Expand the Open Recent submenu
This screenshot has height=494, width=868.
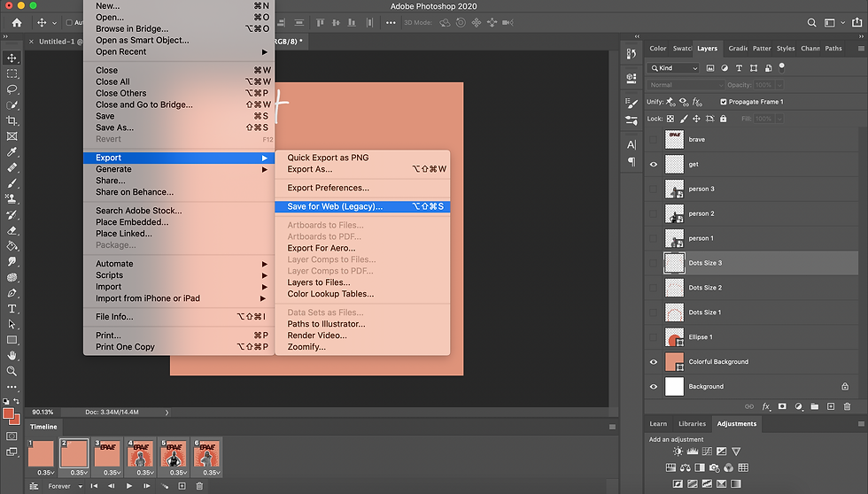coord(179,52)
